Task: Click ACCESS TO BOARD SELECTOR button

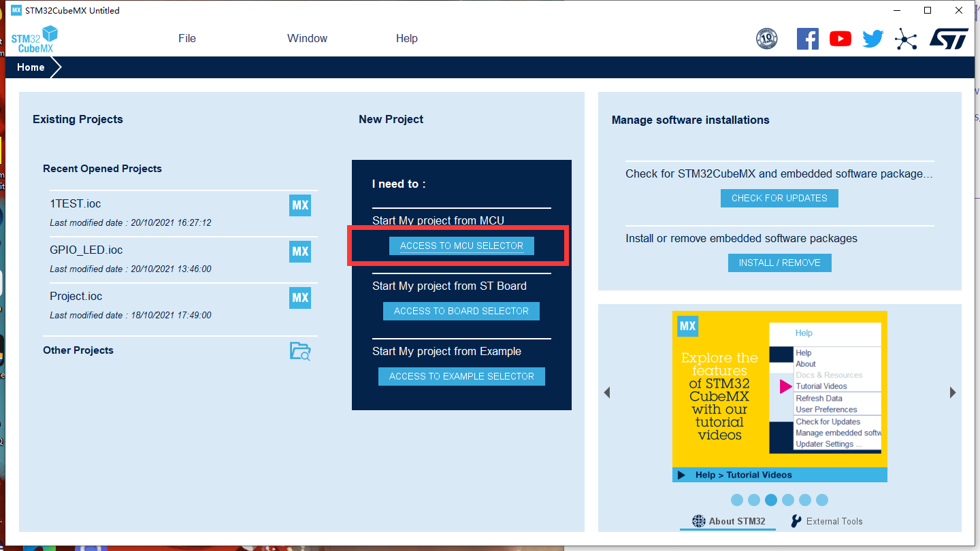Action: [461, 311]
